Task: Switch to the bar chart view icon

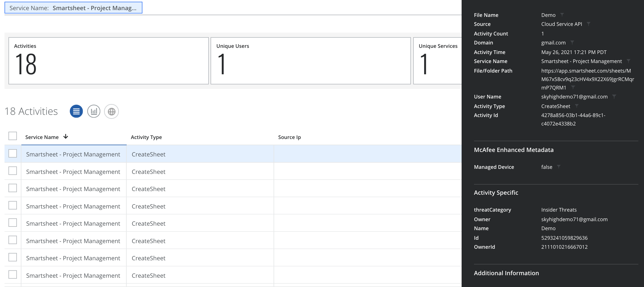Action: coord(94,111)
